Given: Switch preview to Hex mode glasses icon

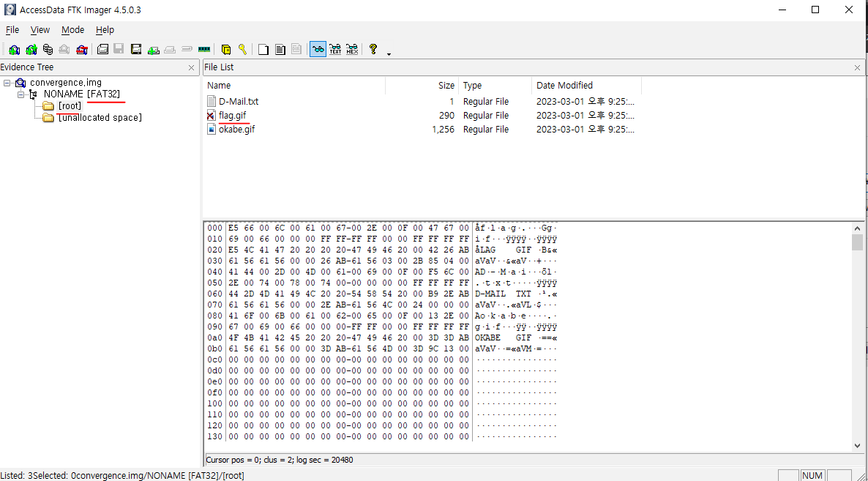Looking at the screenshot, I should pos(352,49).
